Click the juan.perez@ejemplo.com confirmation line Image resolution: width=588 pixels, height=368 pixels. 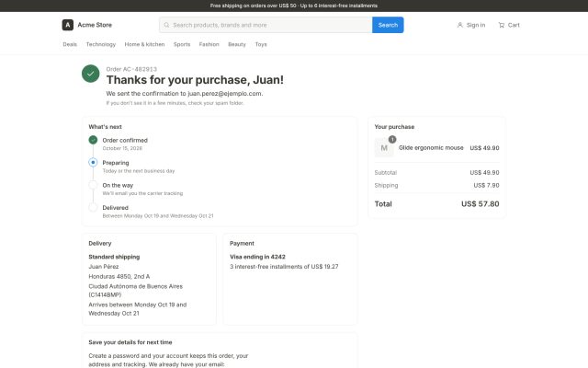185,94
